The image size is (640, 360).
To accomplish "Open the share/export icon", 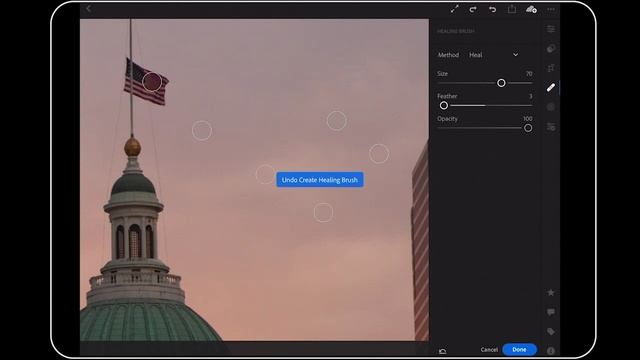I will pos(511,9).
